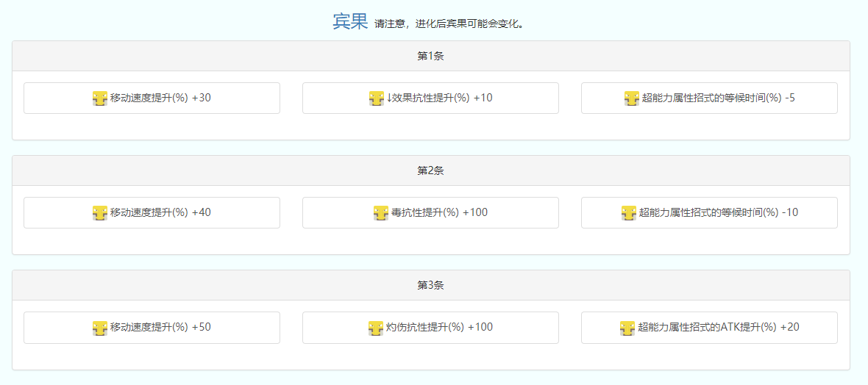This screenshot has width=868, height=385.
Task: Click the yellow icon beside ↓效果抗性提升(%) +10
Action: [377, 98]
